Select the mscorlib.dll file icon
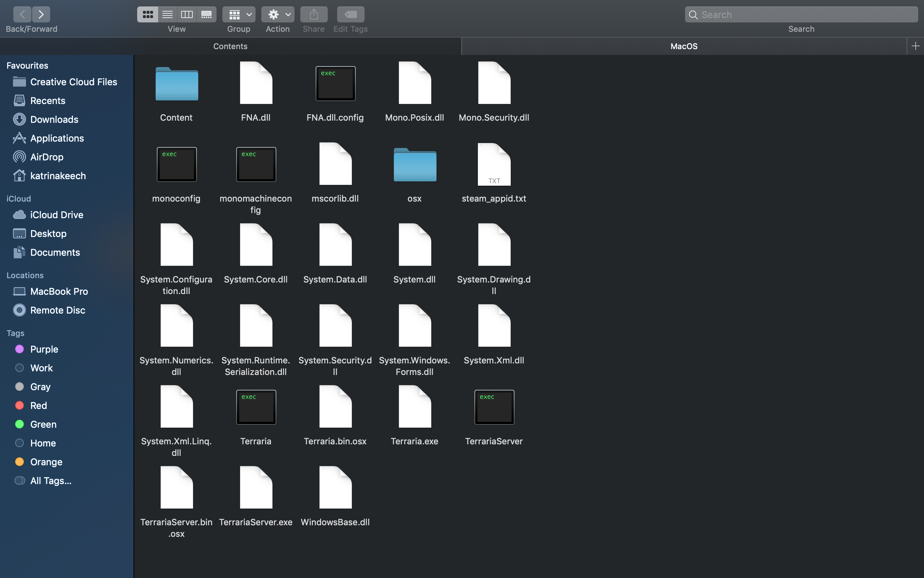 335,164
